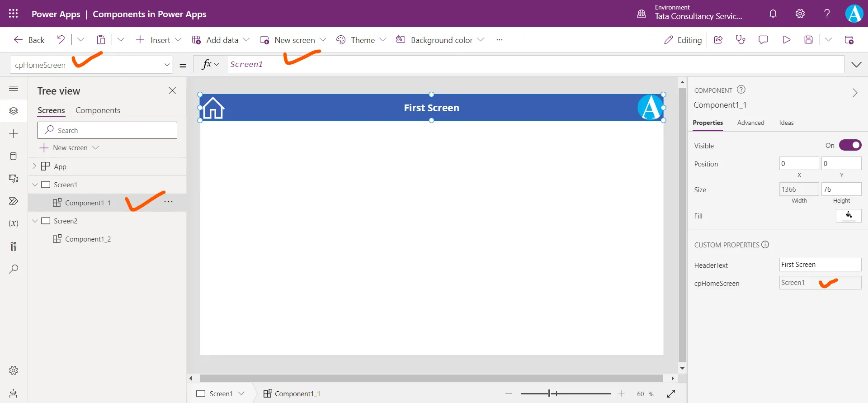868x403 pixels.
Task: Click the Editing mode button
Action: click(683, 40)
